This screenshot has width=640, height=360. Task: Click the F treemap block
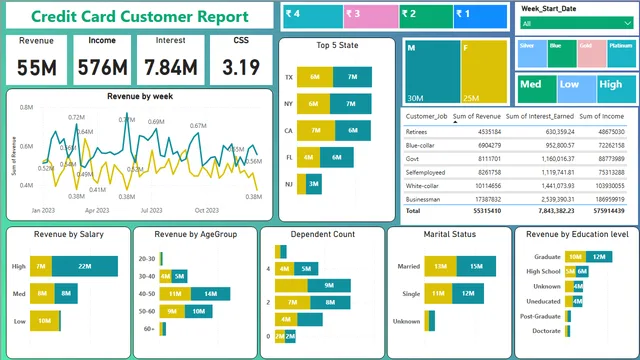pyautogui.click(x=484, y=72)
